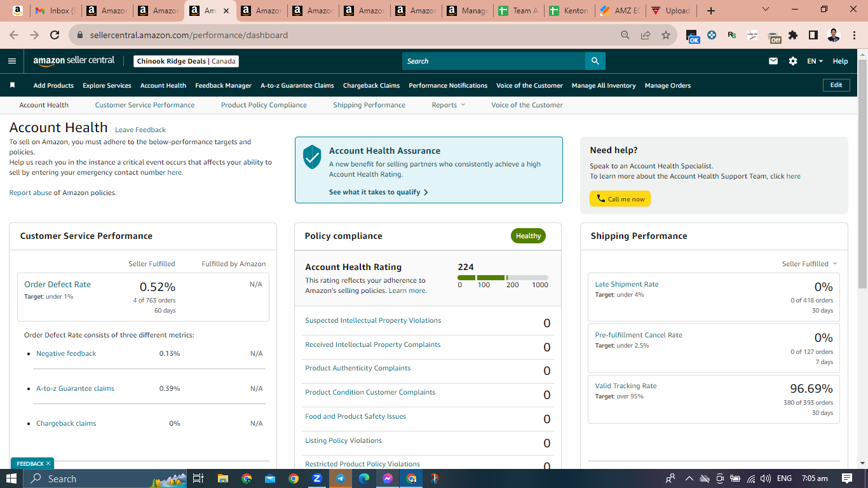Open the Windows Start menu
The image size is (868, 488).
tap(11, 478)
